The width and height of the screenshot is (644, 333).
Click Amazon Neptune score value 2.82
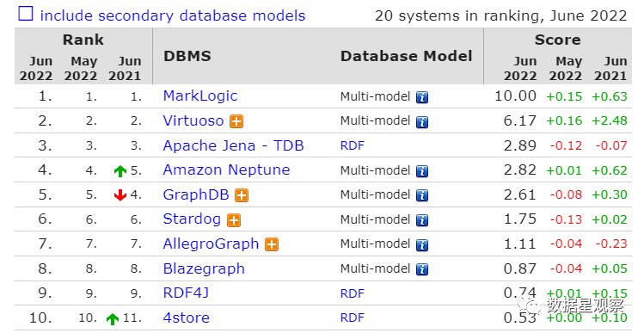pyautogui.click(x=520, y=170)
